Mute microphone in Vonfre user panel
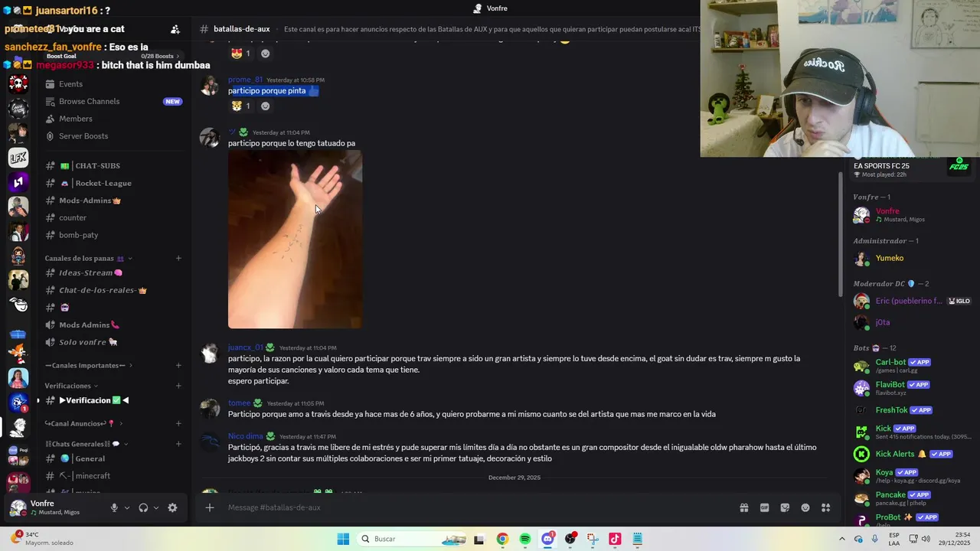 coord(114,507)
